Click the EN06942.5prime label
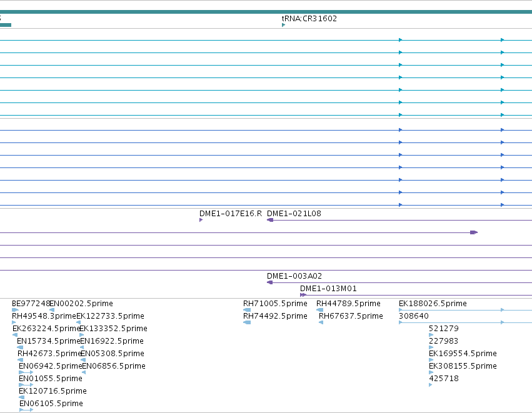532x413 pixels. point(51,366)
